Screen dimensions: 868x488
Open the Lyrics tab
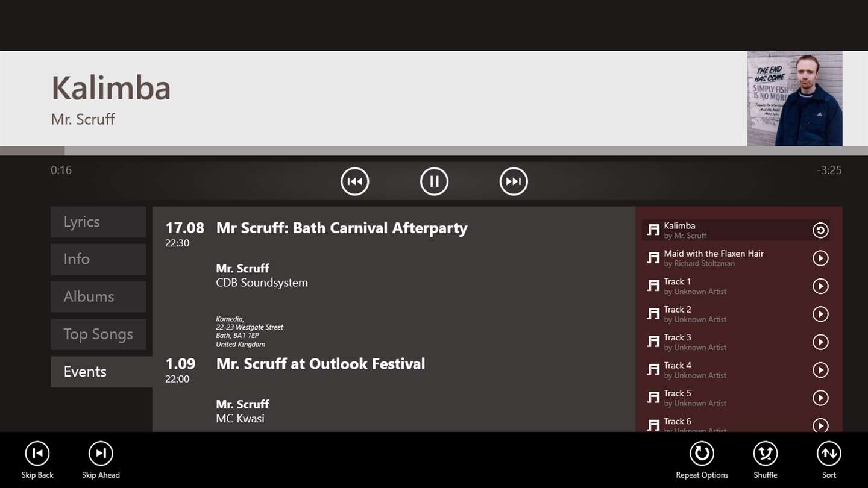coord(98,222)
